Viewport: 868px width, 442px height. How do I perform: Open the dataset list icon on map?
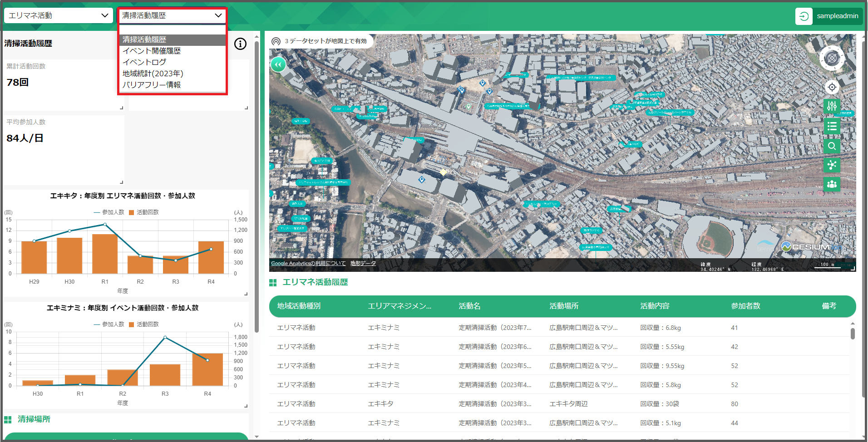[x=832, y=126]
